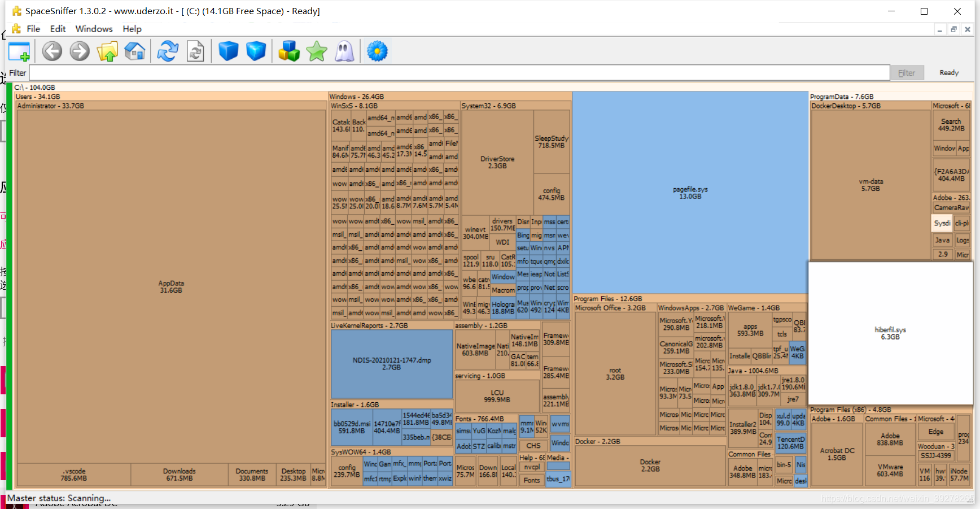Select the hiberfil.sys 6.3GB block
This screenshot has width=980, height=509.
click(x=890, y=333)
